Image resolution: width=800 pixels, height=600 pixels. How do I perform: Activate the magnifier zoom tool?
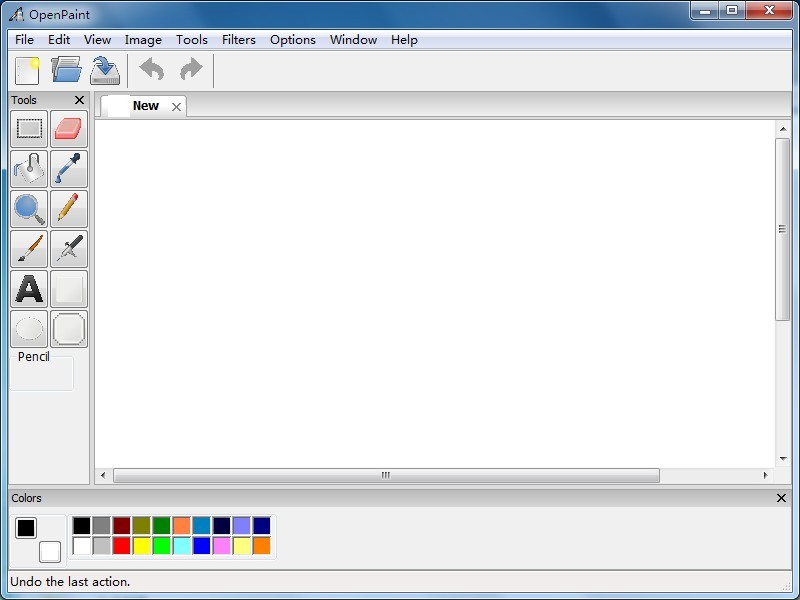coord(29,209)
